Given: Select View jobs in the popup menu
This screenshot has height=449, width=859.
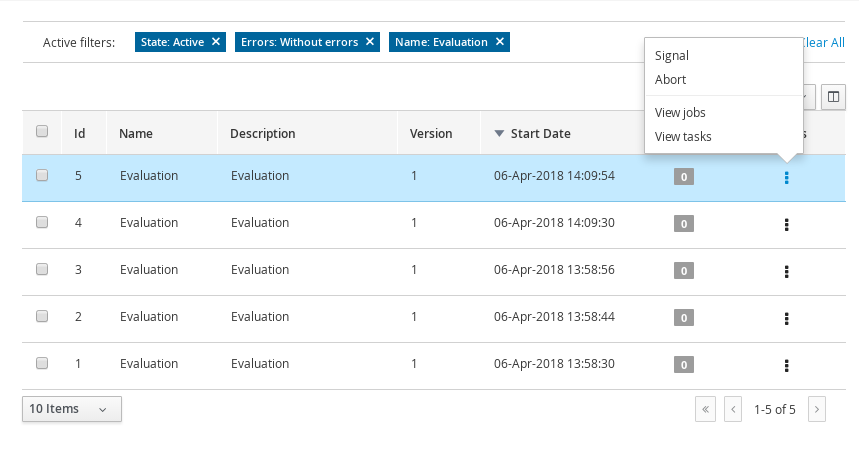Looking at the screenshot, I should tap(680, 112).
